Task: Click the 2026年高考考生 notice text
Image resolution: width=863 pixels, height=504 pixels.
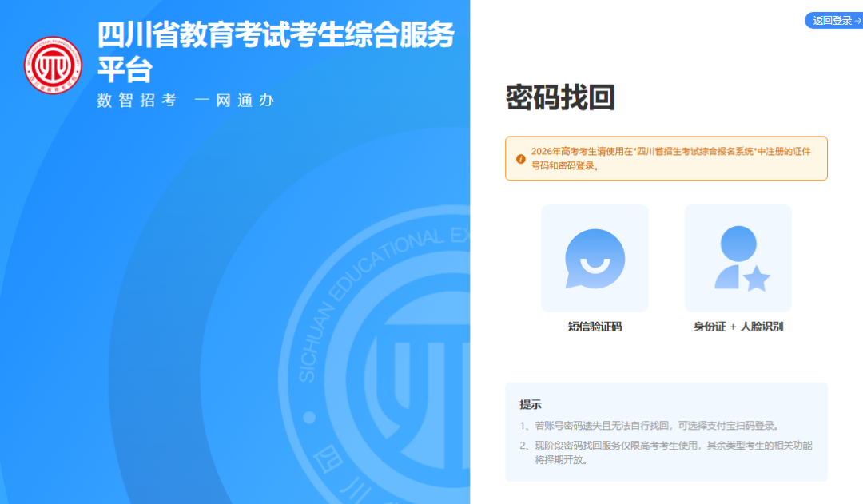Action: point(670,158)
